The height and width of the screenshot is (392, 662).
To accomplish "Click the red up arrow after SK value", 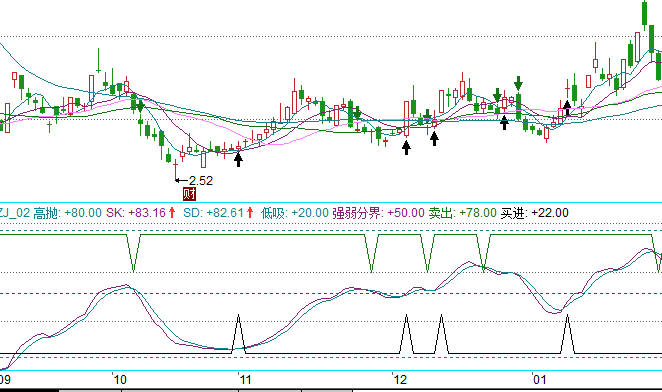I will [x=172, y=212].
